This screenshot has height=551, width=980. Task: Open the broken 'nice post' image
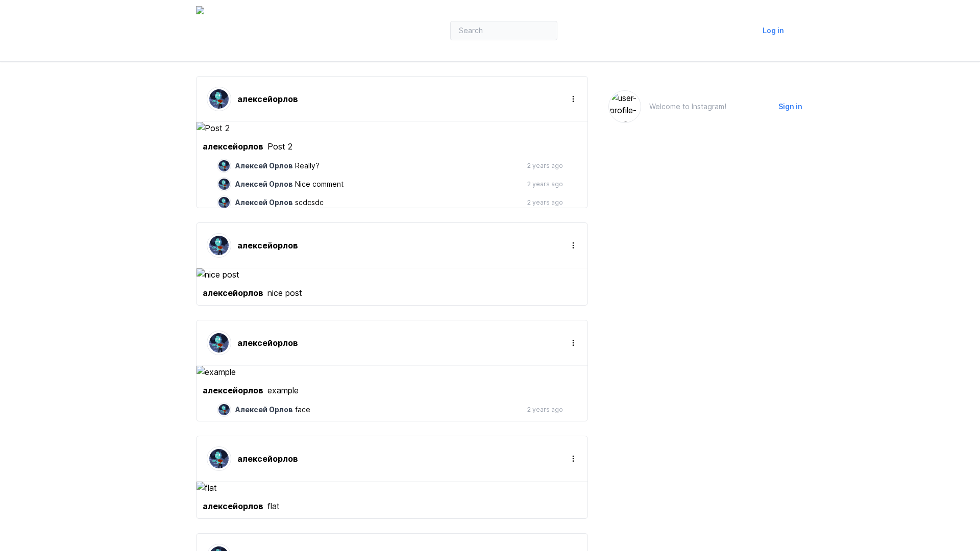(x=218, y=274)
